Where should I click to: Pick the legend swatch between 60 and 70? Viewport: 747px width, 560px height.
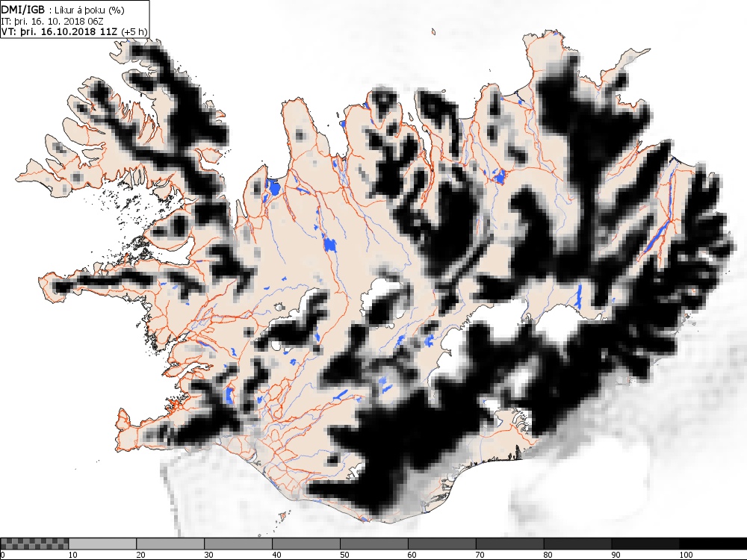pos(442,544)
